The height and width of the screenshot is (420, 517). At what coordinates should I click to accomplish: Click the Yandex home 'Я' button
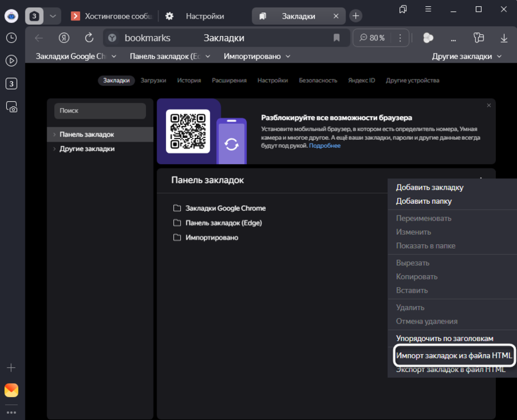coord(64,38)
